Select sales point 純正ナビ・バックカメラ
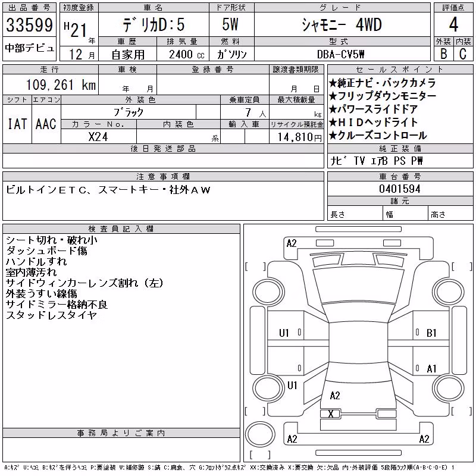476x476 pixels. tap(383, 83)
